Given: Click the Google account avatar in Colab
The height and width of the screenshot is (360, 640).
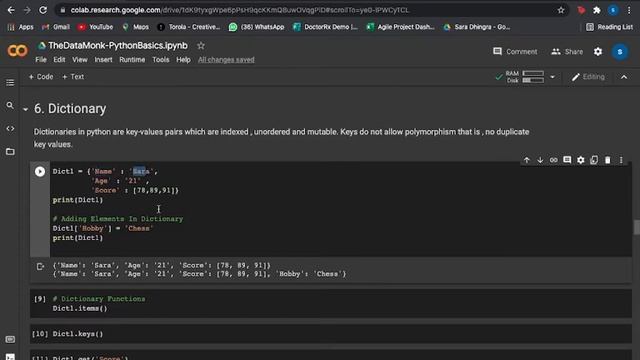Looking at the screenshot, I should pyautogui.click(x=620, y=52).
